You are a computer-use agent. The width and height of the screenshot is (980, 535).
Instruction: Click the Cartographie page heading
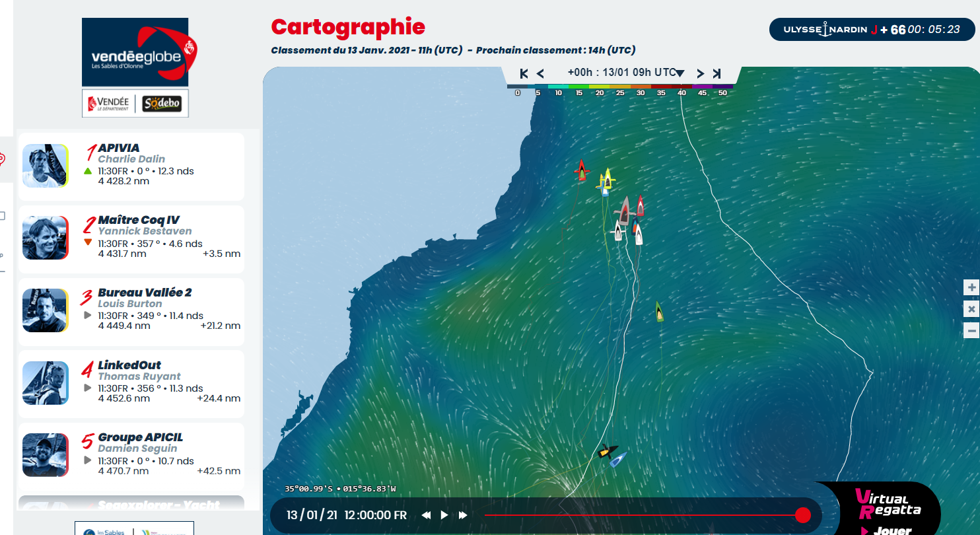coord(348,27)
